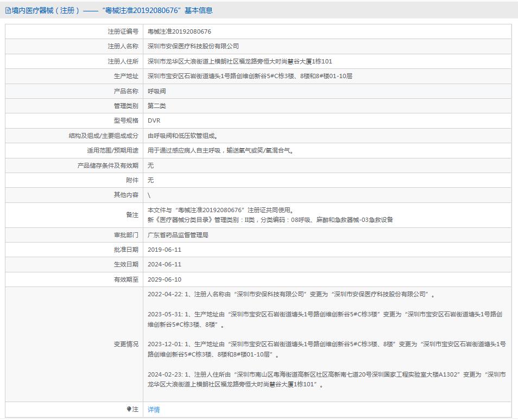The height and width of the screenshot is (420, 518).
Task: Click the 有效期至 value 2029-06-10
Action: point(169,279)
